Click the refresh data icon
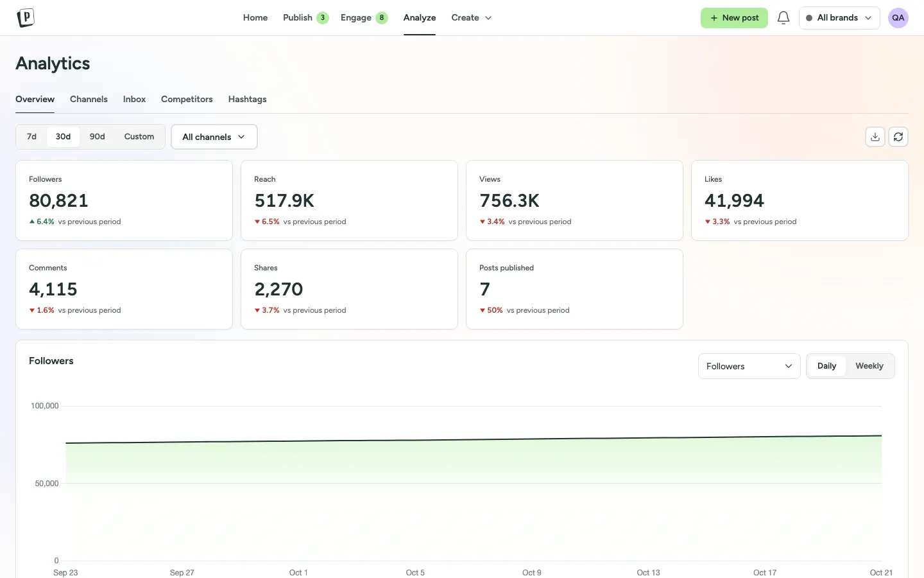Image resolution: width=924 pixels, height=578 pixels. 898,137
